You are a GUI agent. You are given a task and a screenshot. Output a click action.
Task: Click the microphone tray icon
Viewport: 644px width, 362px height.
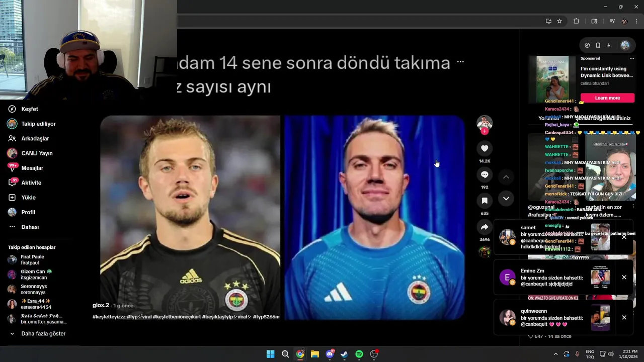[577, 354]
